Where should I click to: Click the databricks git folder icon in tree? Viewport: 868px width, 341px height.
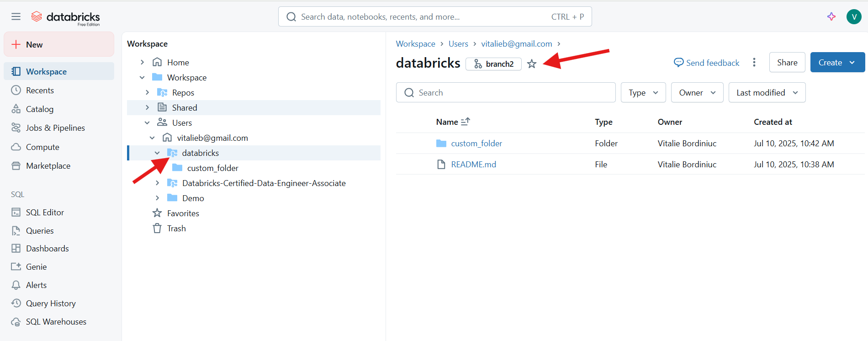tap(172, 153)
